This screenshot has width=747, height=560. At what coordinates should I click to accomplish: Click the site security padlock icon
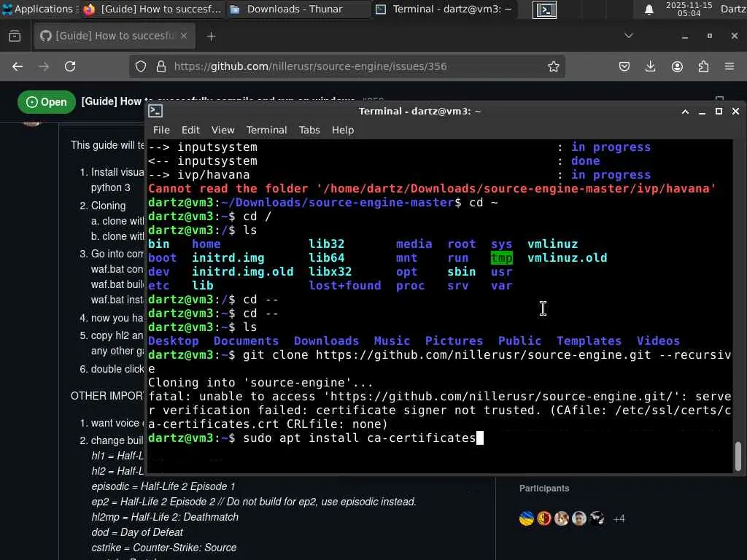tap(161, 66)
